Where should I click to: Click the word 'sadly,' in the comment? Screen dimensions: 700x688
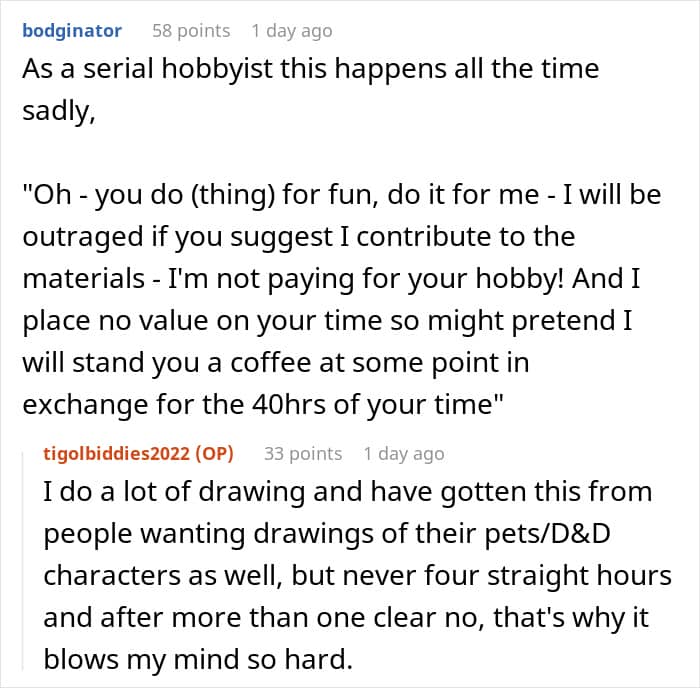pos(59,111)
